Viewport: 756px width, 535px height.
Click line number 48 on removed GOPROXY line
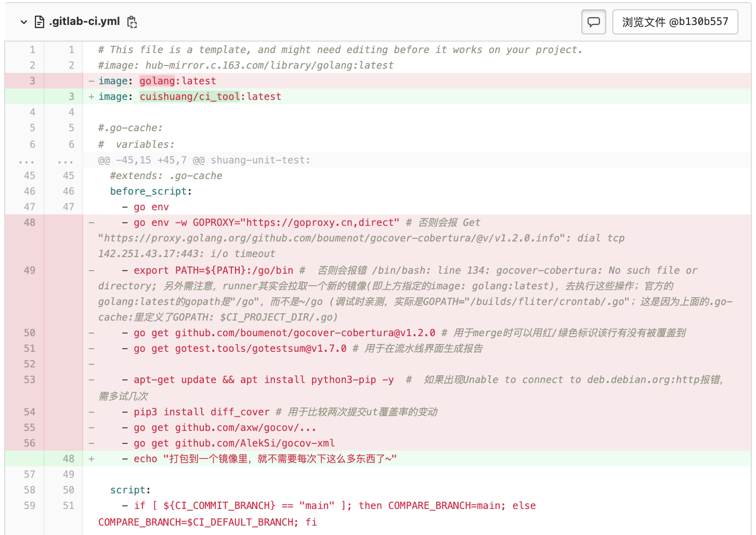pyautogui.click(x=30, y=222)
